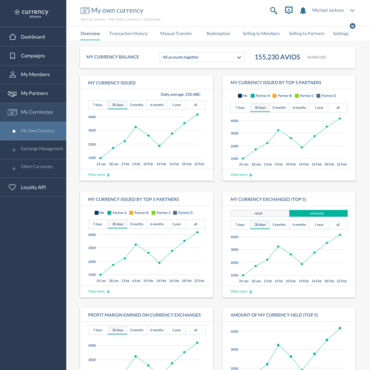
Task: Click the Loyalty API heart icon
Action: [12, 187]
